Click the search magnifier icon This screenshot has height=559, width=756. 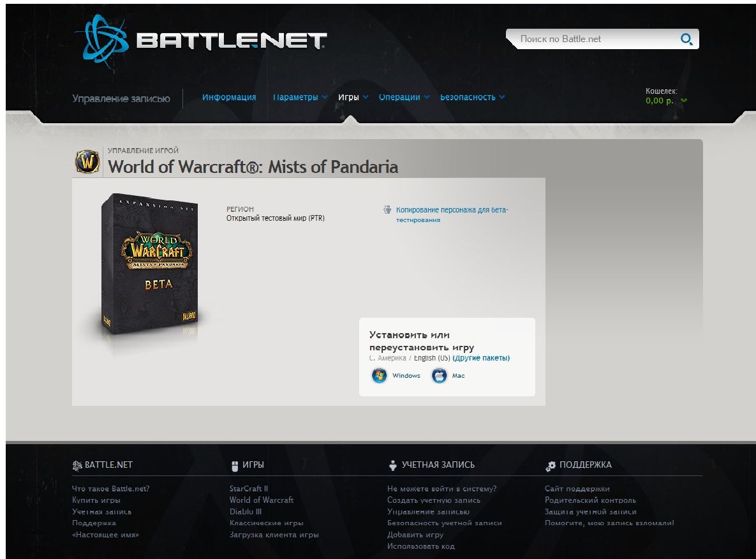pyautogui.click(x=686, y=40)
